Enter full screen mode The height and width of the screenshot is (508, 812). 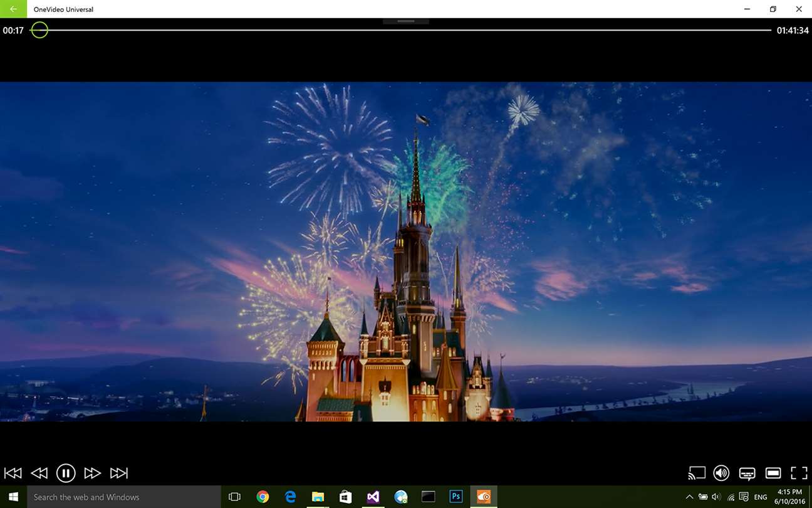(799, 473)
